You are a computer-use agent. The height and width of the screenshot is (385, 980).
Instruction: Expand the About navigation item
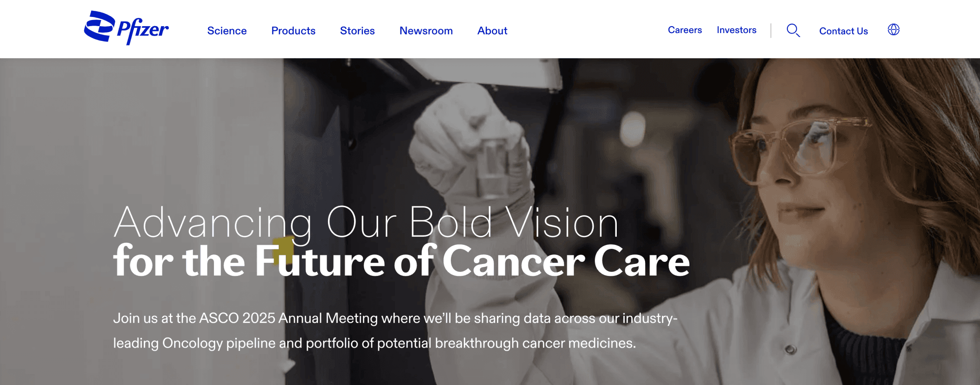(492, 31)
